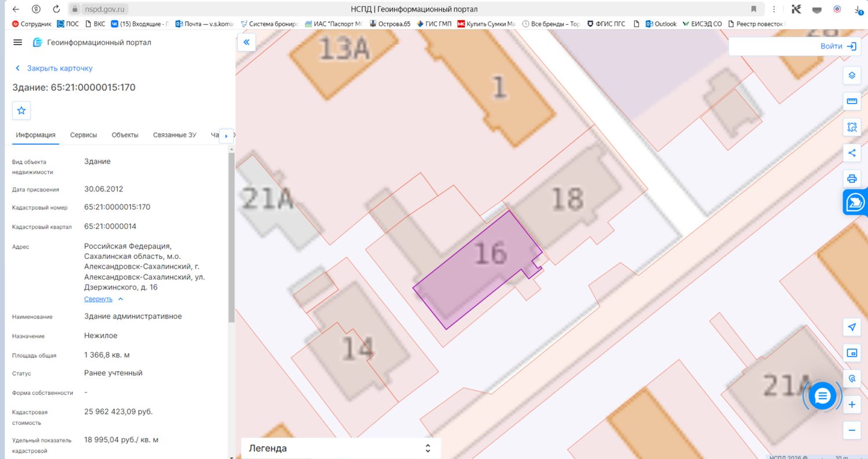The width and height of the screenshot is (868, 459).
Task: Click the Войти login button
Action: 838,46
